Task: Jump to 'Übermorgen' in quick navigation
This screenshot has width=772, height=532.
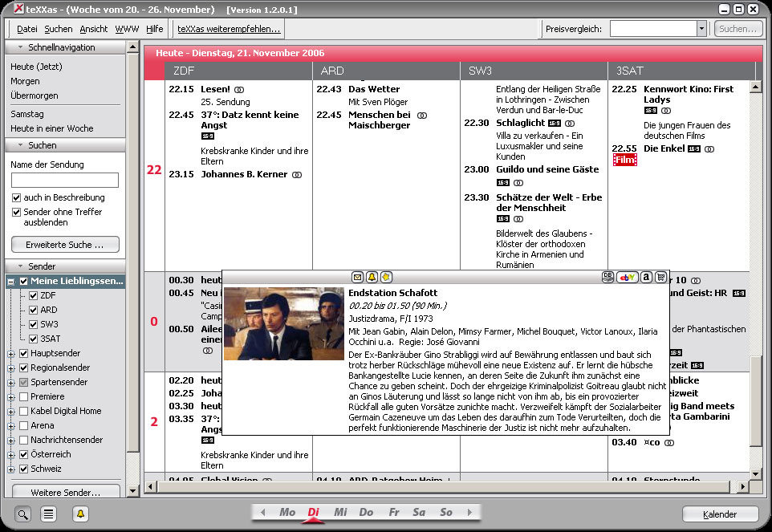Action: (35, 95)
